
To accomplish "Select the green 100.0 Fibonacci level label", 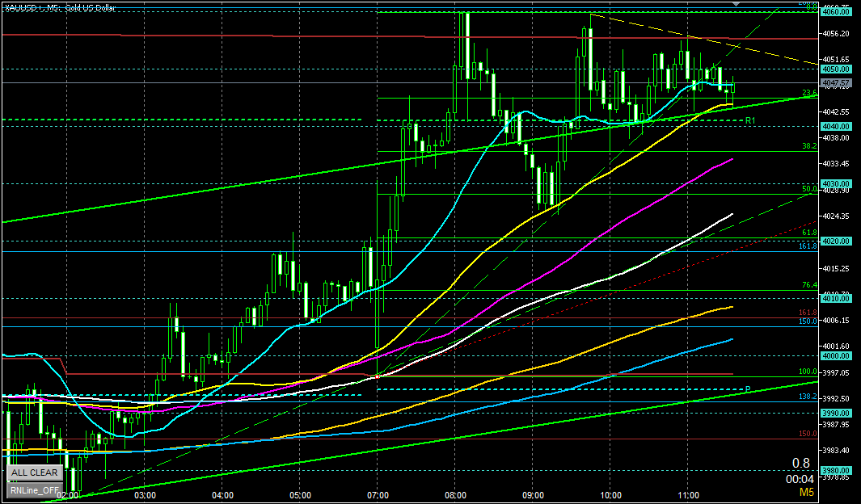I will [x=804, y=372].
